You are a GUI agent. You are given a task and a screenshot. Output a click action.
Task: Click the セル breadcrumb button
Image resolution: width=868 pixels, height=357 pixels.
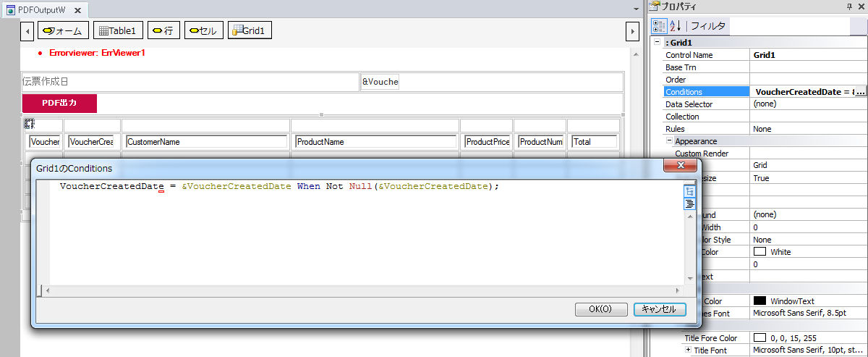click(203, 30)
